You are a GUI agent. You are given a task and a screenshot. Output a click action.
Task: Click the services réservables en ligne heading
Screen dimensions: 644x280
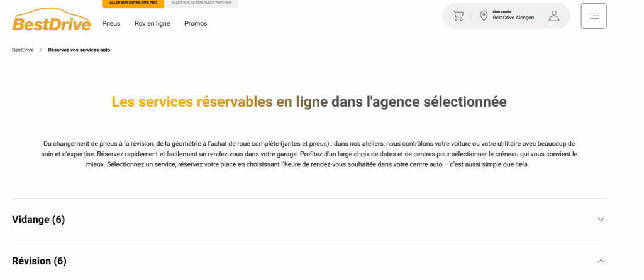(x=309, y=102)
